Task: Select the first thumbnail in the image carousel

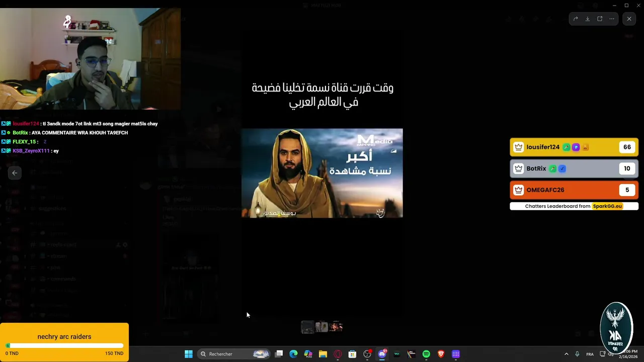Action: click(x=307, y=327)
